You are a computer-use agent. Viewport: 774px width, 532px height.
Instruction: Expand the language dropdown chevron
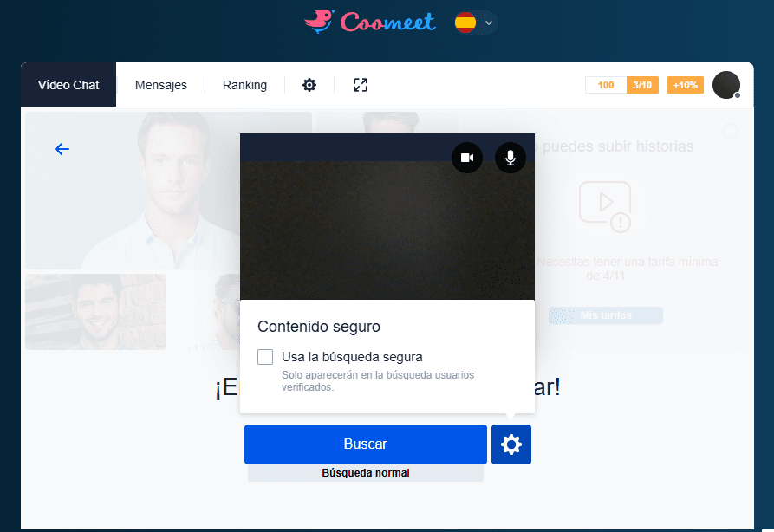point(488,23)
